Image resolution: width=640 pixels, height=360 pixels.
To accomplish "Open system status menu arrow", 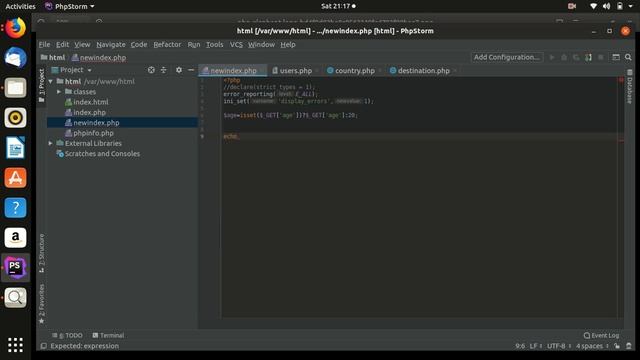I will [x=631, y=6].
